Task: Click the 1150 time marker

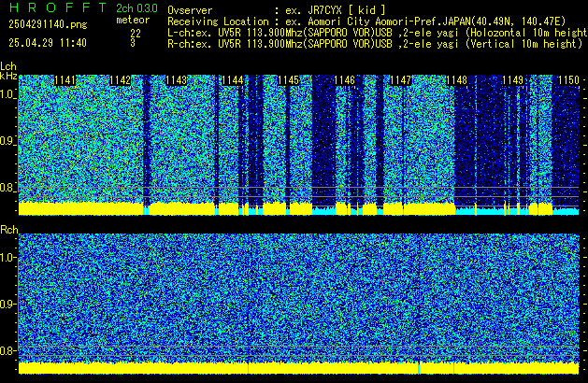Action: [x=568, y=80]
